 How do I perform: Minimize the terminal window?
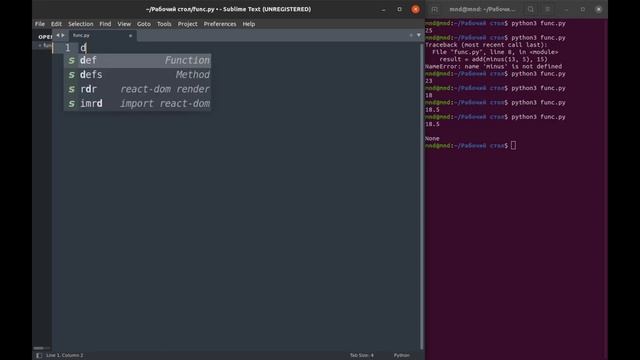(x=566, y=9)
